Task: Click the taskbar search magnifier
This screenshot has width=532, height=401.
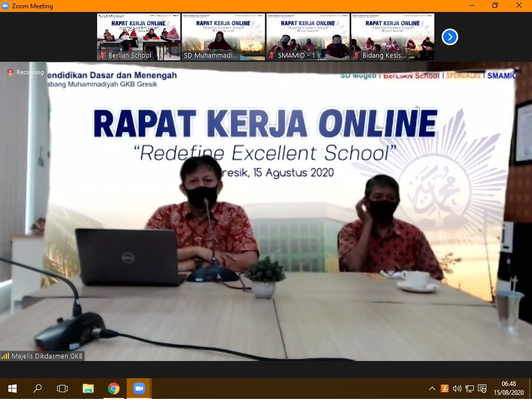Action: (37, 389)
